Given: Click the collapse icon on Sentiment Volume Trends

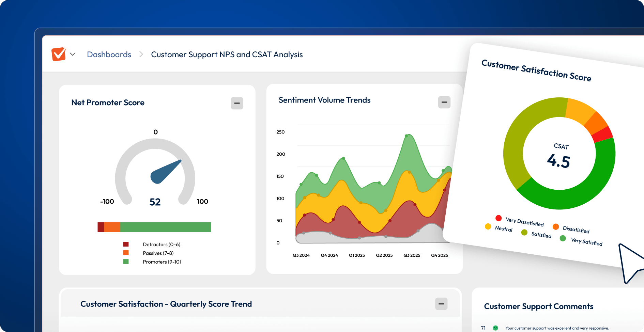Looking at the screenshot, I should pyautogui.click(x=444, y=102).
